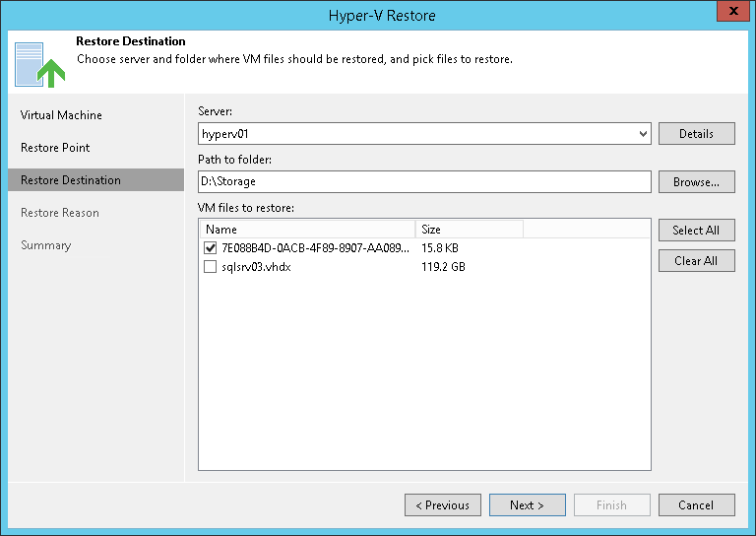756x536 pixels.
Task: Select the Restore Destination step
Action: click(71, 180)
